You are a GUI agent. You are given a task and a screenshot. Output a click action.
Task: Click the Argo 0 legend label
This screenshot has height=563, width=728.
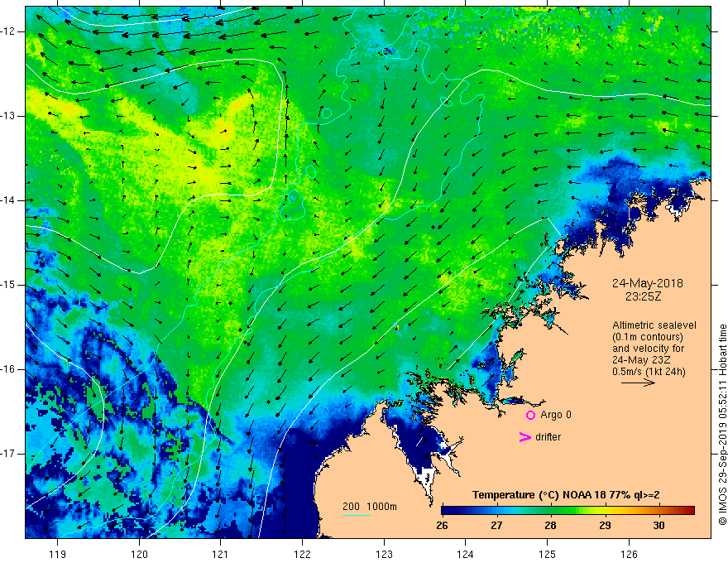[x=556, y=415]
